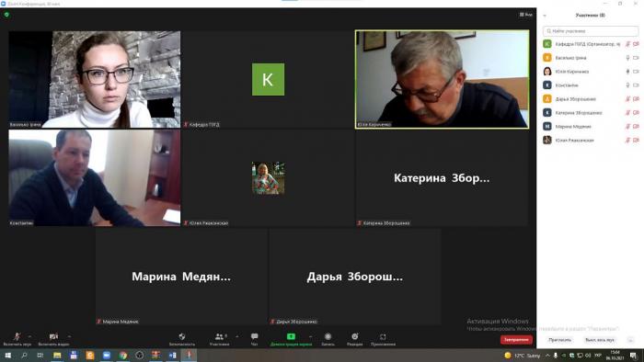Select Константин in participants list
Screen dimensions: 644x362
pos(591,85)
